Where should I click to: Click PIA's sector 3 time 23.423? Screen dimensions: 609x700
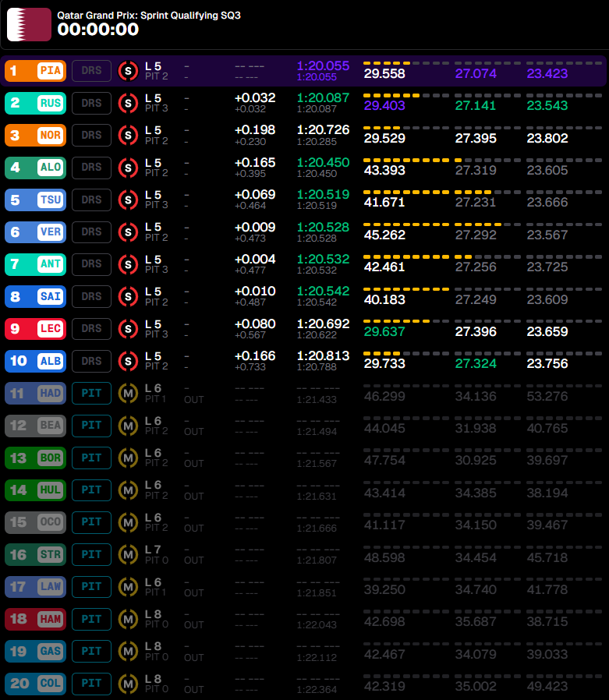[x=547, y=73]
